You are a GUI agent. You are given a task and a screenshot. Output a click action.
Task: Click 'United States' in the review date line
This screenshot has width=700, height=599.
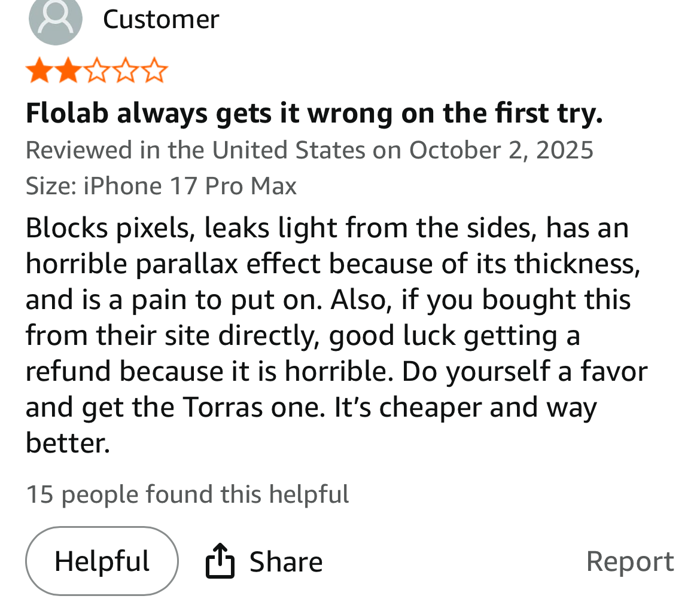(288, 149)
